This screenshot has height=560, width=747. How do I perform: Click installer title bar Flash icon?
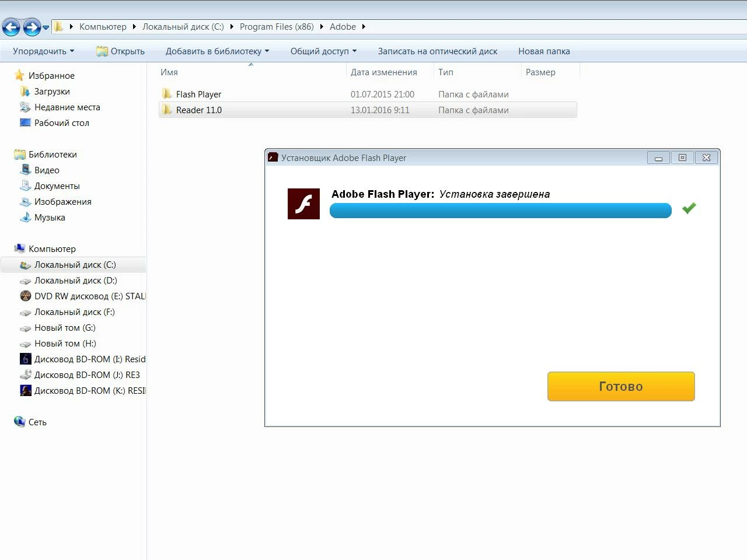coord(273,157)
